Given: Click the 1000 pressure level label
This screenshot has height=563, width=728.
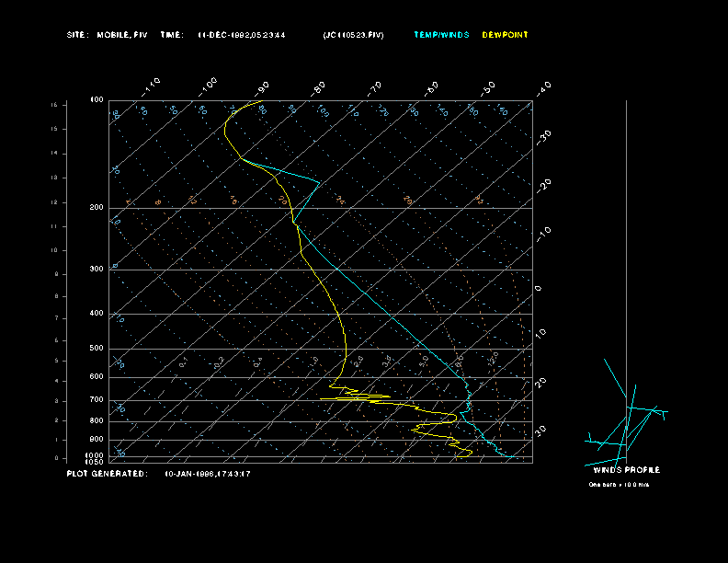Looking at the screenshot, I should point(95,455).
